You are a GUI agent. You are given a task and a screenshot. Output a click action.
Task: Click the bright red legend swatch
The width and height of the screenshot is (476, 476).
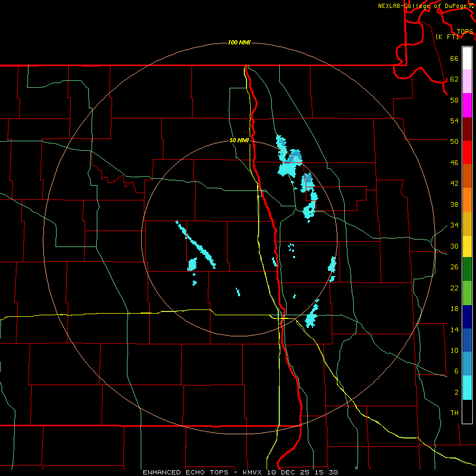pyautogui.click(x=467, y=152)
